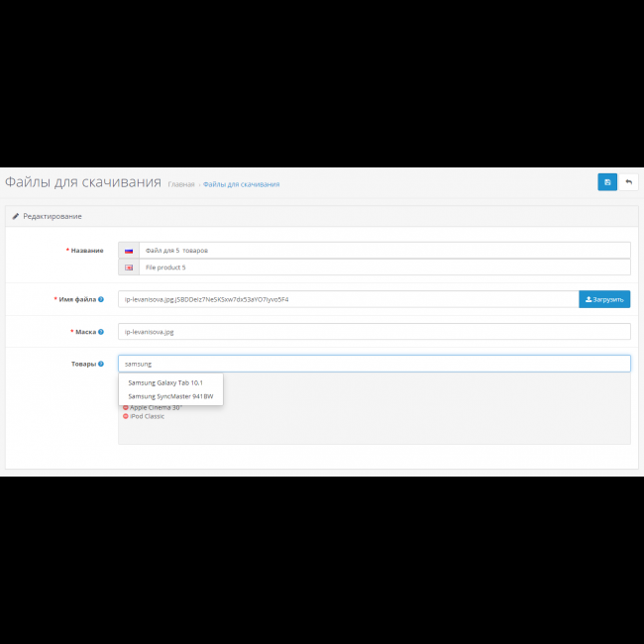The height and width of the screenshot is (644, 644).
Task: Click the Маска input with ip-levanisova.jpg
Action: point(374,332)
